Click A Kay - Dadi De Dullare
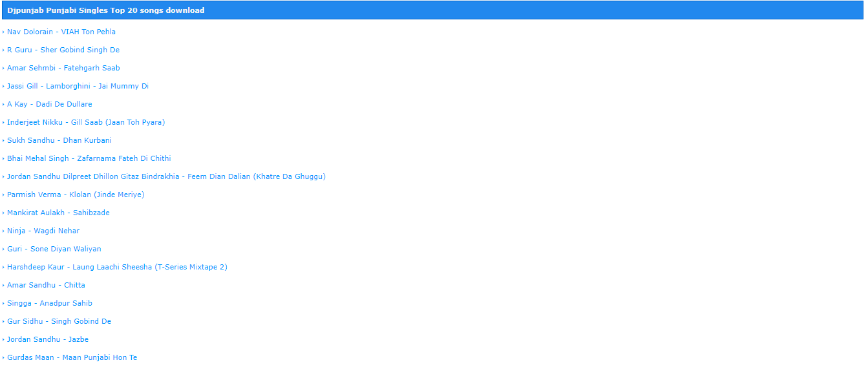The image size is (868, 369). (50, 104)
